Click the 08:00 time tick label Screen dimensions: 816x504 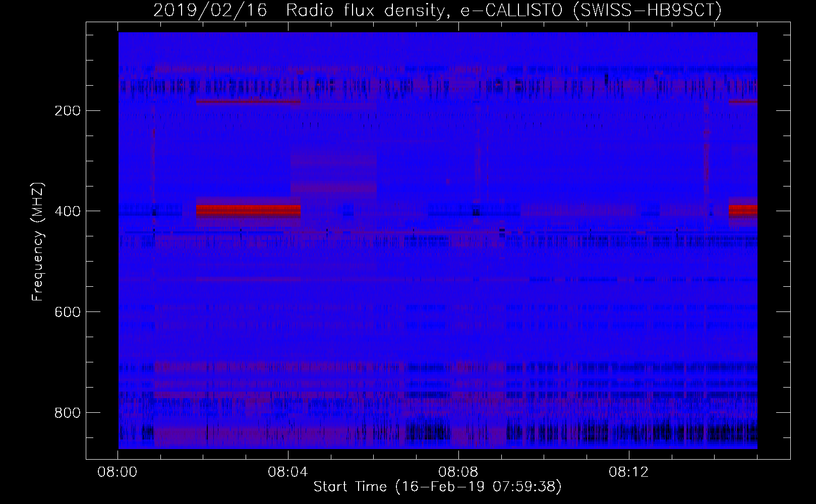coord(118,472)
